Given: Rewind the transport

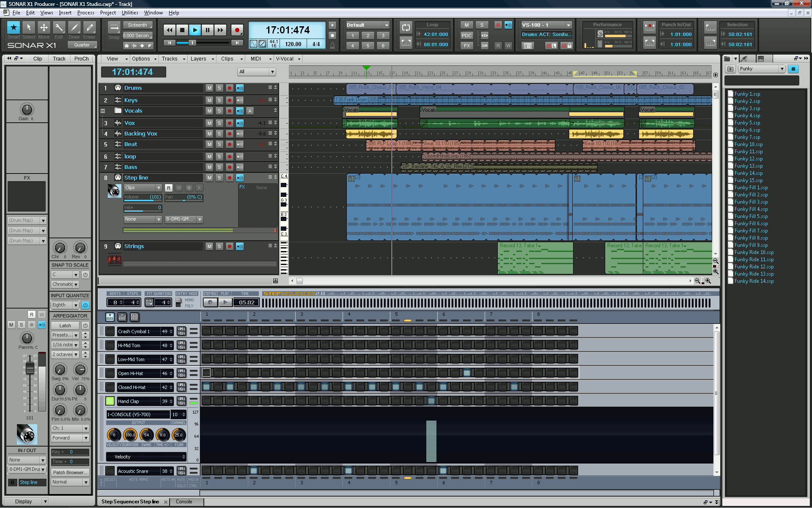Looking at the screenshot, I should pos(170,30).
